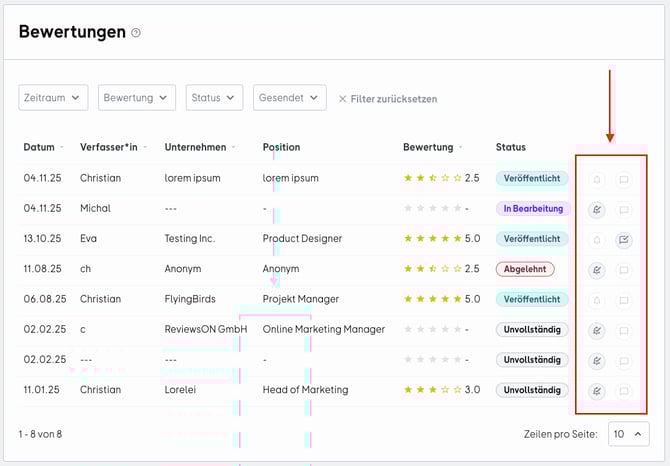
Task: Click the comment icon in Michal's row
Action: (x=624, y=210)
